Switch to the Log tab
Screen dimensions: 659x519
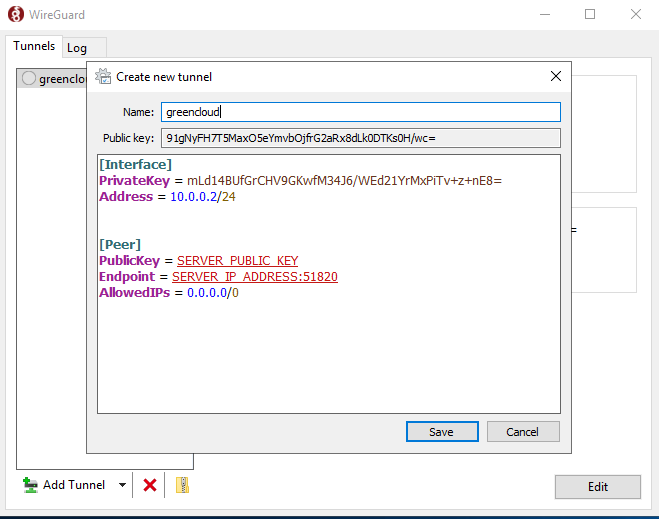[84, 48]
